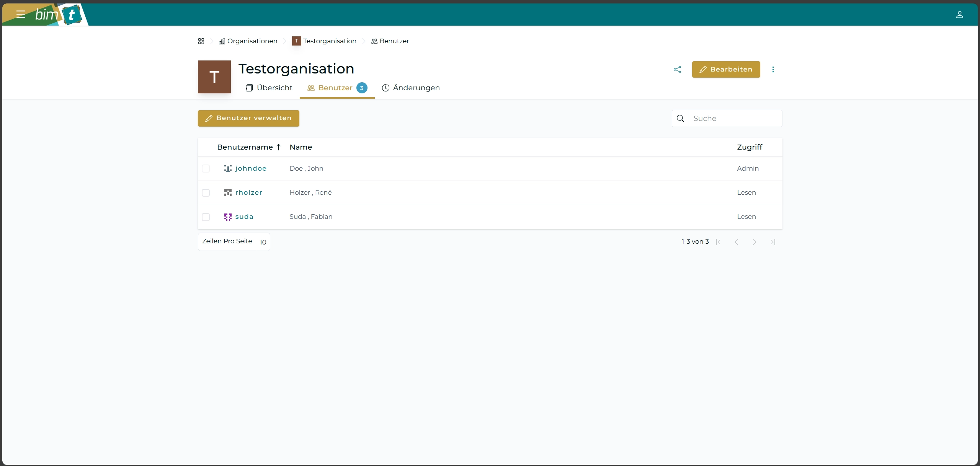Select the johndoe row checkbox
The width and height of the screenshot is (980, 466).
click(x=206, y=169)
